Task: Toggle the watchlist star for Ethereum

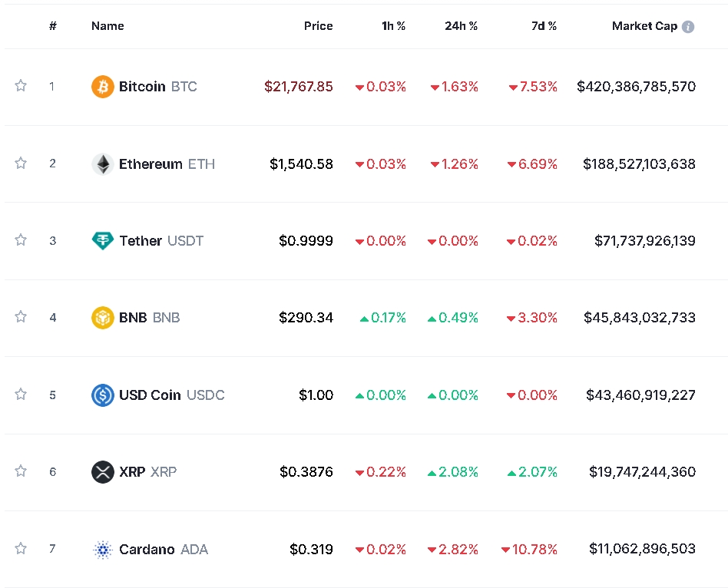Action: (x=21, y=163)
